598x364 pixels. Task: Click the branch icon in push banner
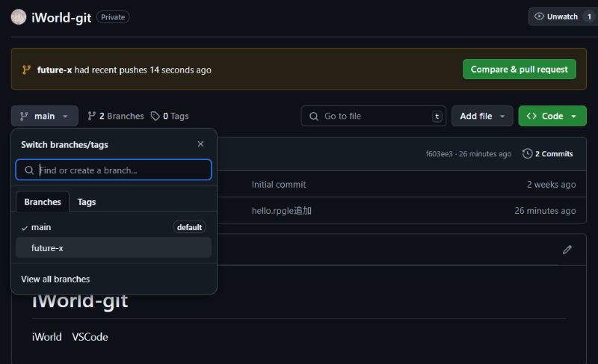pyautogui.click(x=26, y=70)
